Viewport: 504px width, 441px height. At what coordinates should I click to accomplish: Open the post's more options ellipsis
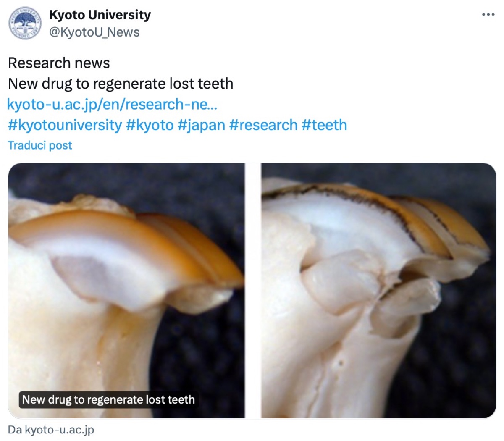[488, 15]
